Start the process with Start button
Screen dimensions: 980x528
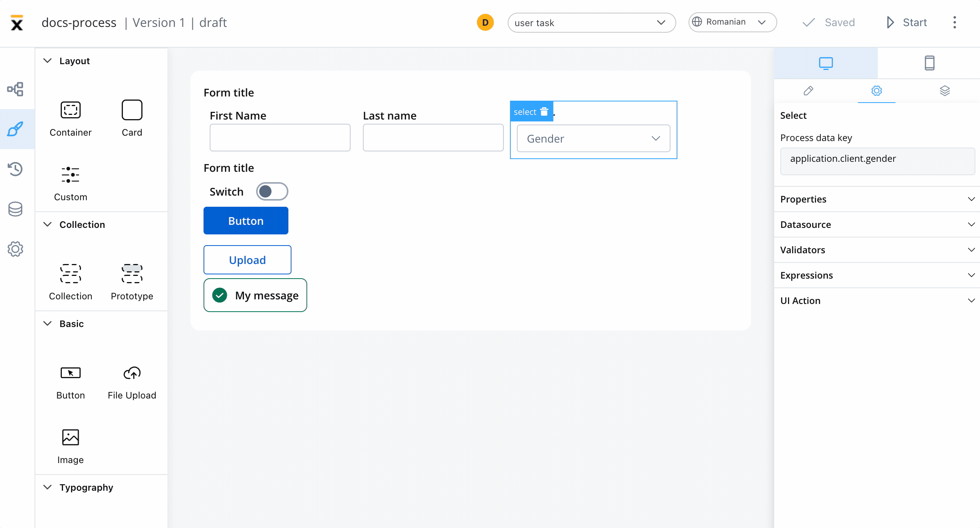(907, 23)
